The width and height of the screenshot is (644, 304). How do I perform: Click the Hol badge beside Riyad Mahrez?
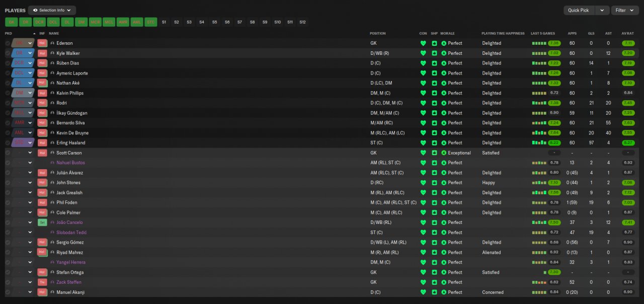[x=42, y=252]
